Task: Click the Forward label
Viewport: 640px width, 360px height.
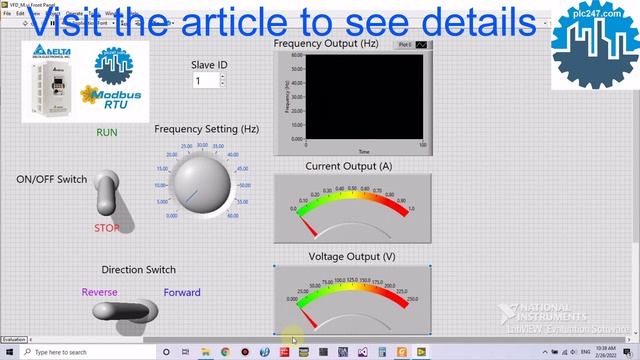Action: [x=182, y=292]
